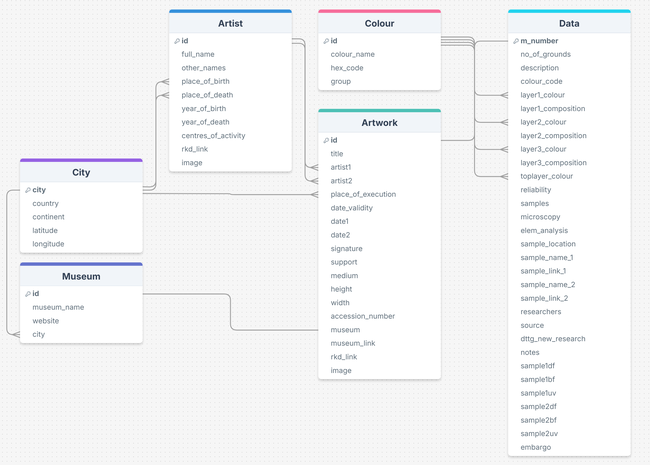Select the Data table header

click(x=569, y=23)
